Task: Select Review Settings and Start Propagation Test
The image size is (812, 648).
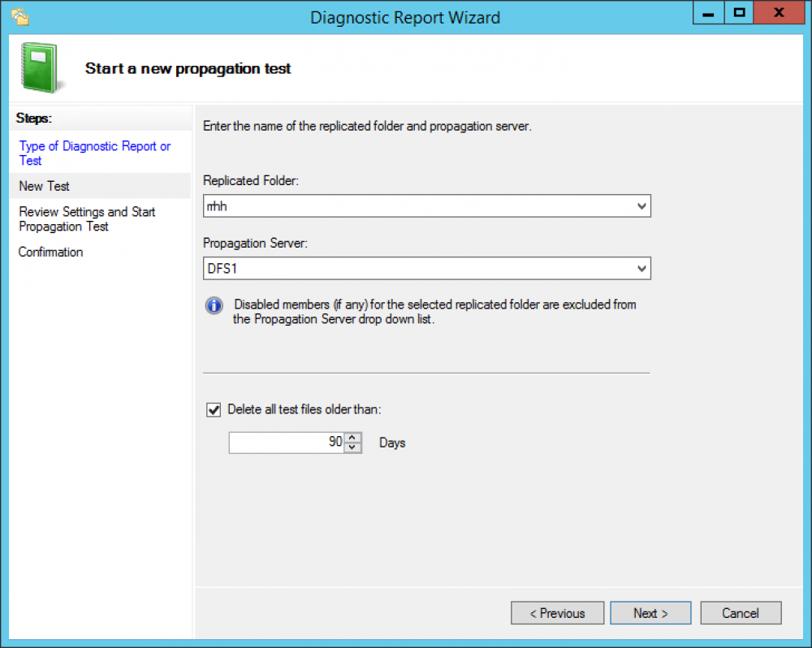Action: pos(87,219)
